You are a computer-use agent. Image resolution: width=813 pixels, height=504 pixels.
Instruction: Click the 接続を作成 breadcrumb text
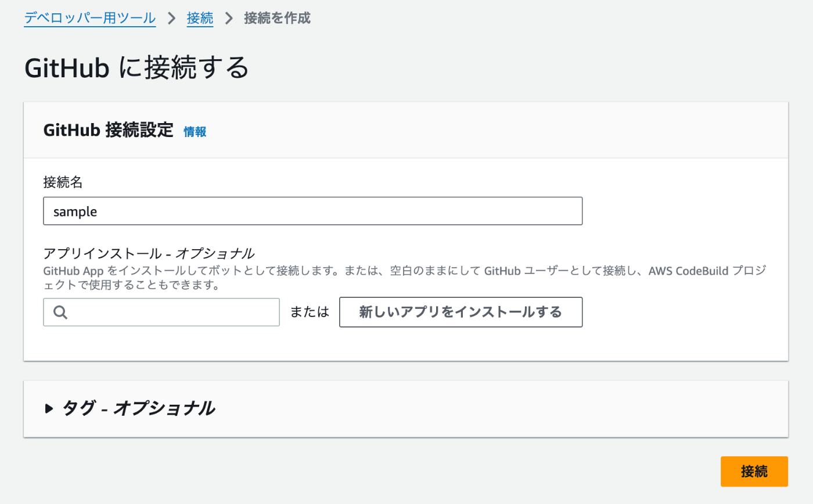point(277,18)
